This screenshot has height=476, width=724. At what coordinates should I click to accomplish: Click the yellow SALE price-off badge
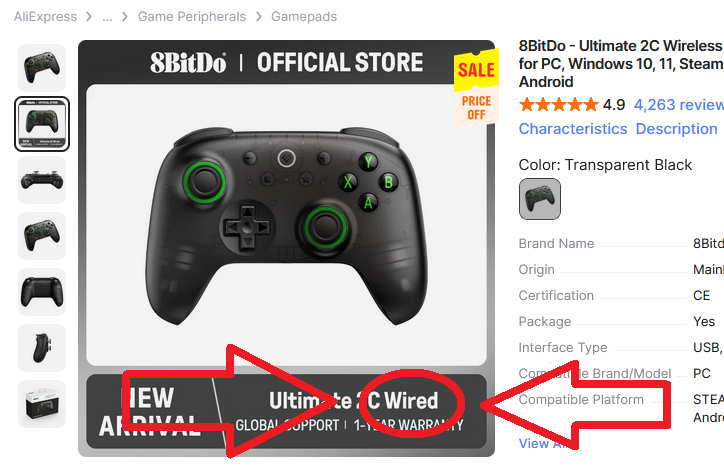tap(477, 88)
